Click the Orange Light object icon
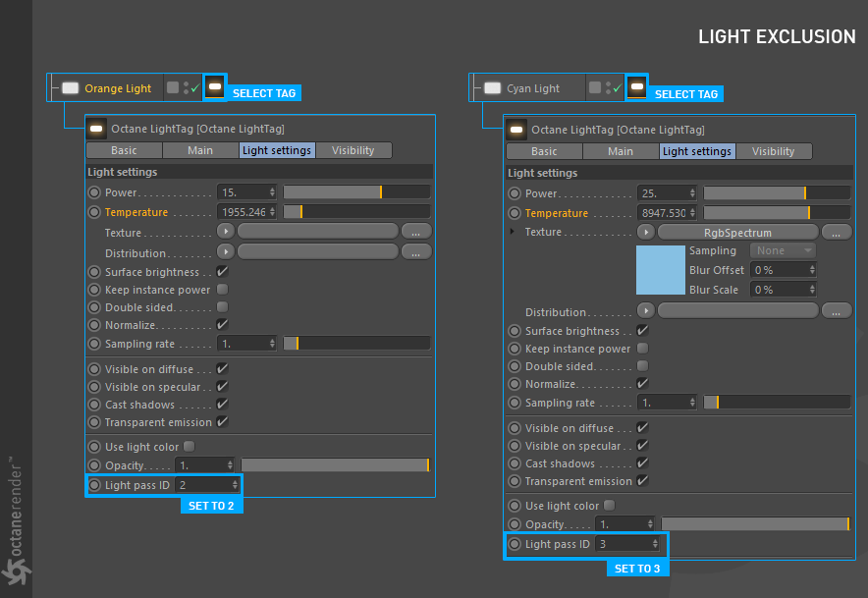This screenshot has width=868, height=598. 70,88
